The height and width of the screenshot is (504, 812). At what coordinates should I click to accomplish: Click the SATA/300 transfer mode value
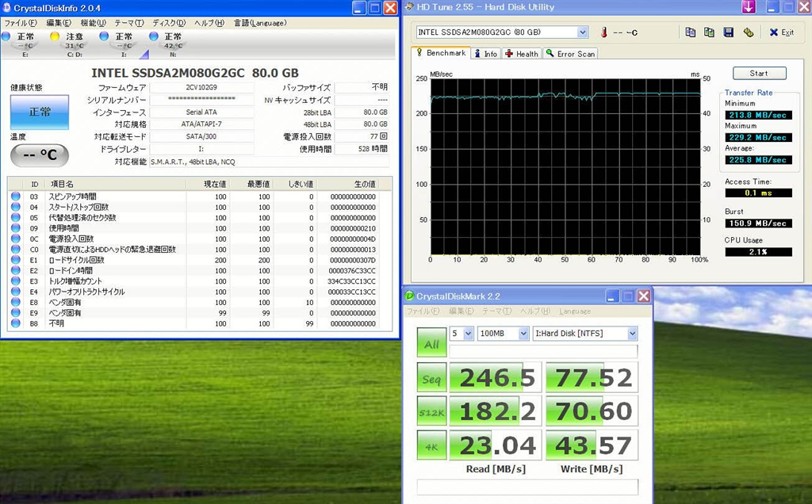201,136
